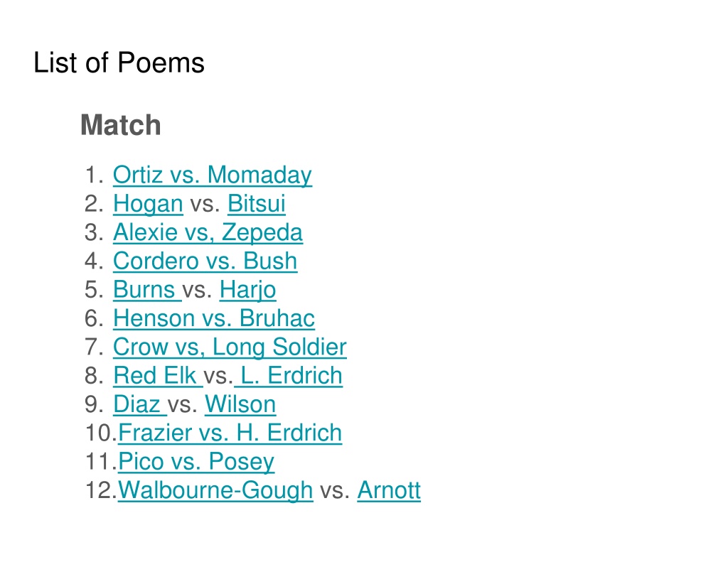Open the Frazier vs. H. Erdrich link
The height and width of the screenshot is (562, 728).
[230, 433]
